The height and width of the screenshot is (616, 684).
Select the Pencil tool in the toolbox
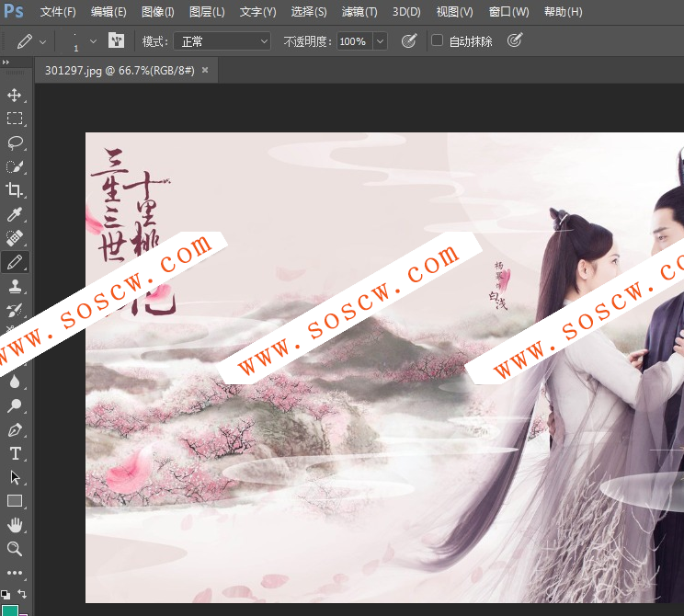(x=15, y=262)
